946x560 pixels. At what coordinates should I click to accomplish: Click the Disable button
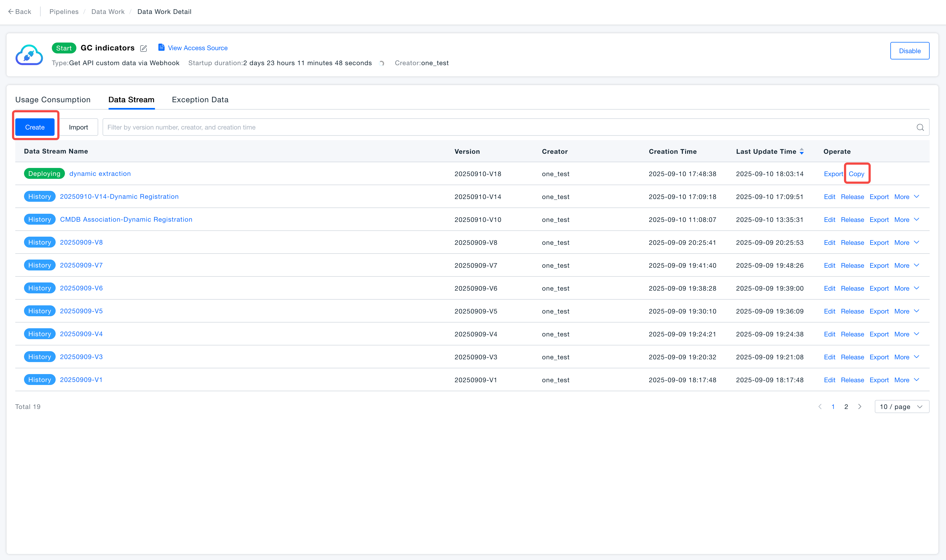tap(909, 51)
